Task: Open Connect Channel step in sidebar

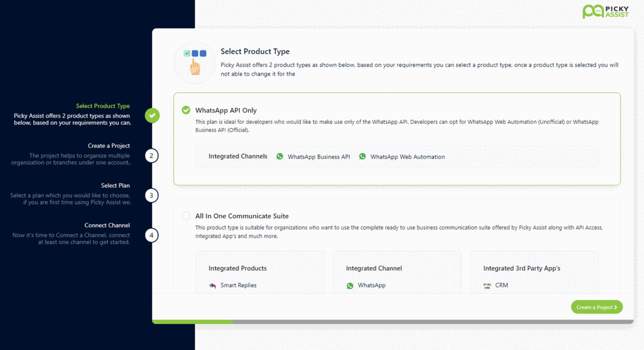Action: [107, 225]
